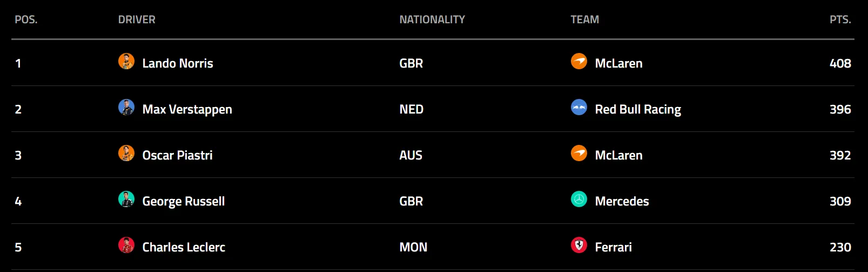This screenshot has height=272, width=868.
Task: Click McLaren logo in Norris row
Action: coord(579,62)
